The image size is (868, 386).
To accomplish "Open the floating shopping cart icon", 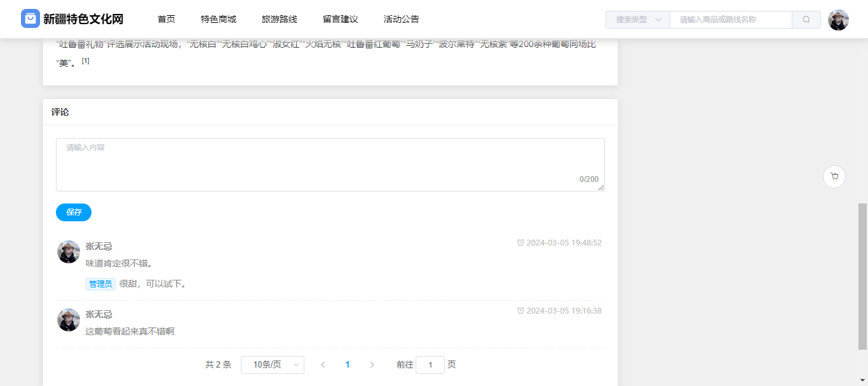I will (834, 177).
